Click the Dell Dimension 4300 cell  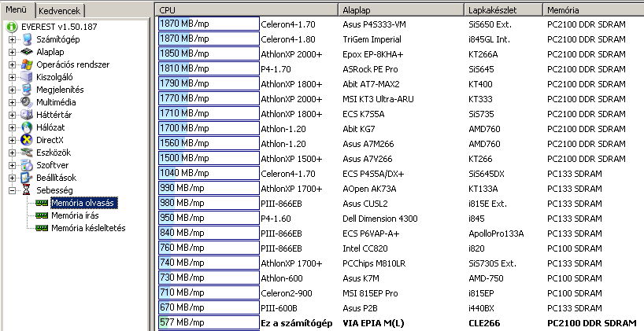click(x=380, y=219)
